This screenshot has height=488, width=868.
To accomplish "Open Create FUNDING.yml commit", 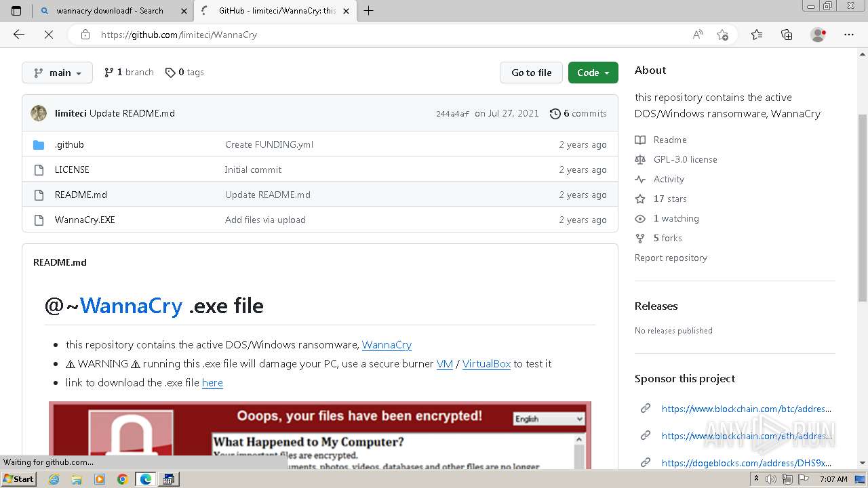I will click(x=269, y=144).
